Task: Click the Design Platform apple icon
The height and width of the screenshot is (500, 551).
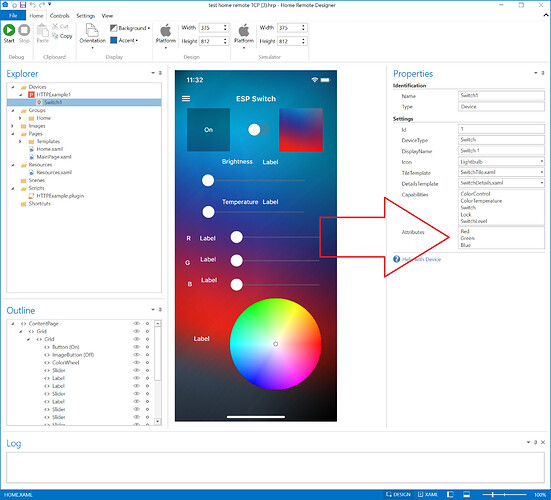Action: pos(166,31)
